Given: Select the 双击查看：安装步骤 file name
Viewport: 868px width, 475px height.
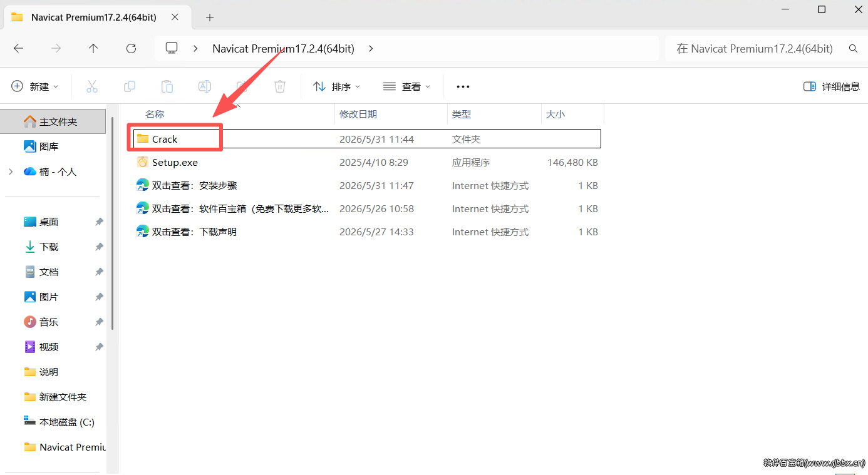Looking at the screenshot, I should [195, 185].
